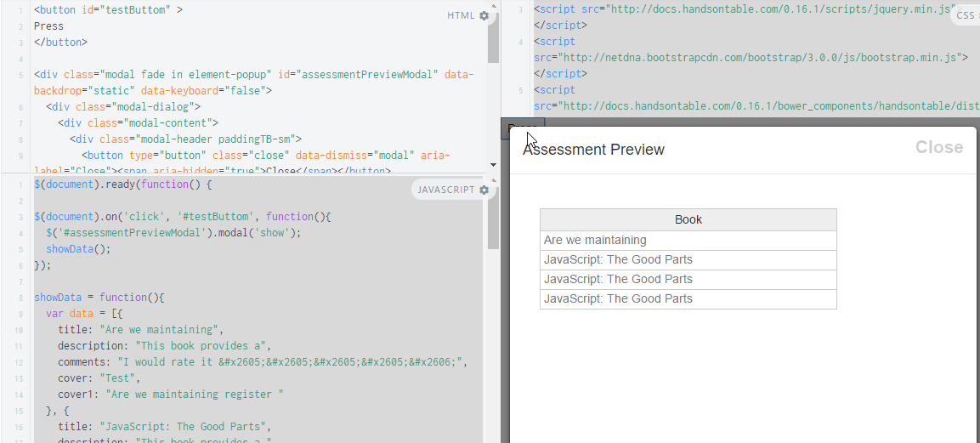This screenshot has width=980, height=443.
Task: Click the HTML editor scrollbar thumb
Action: pos(494,37)
